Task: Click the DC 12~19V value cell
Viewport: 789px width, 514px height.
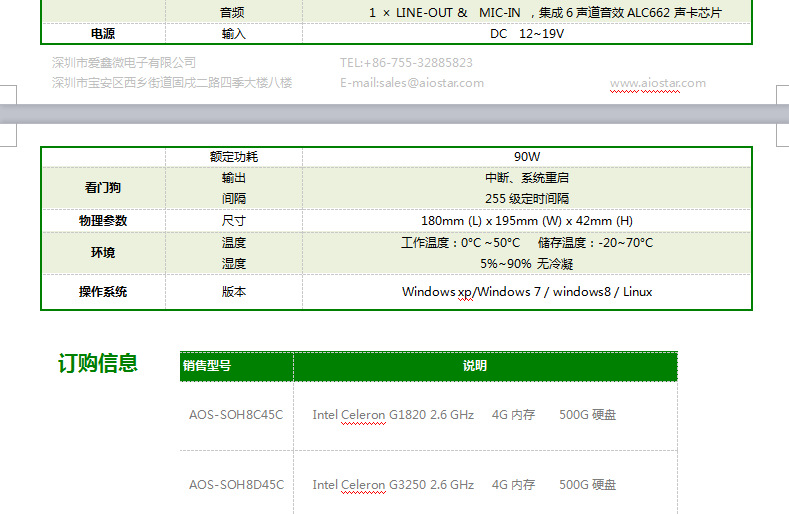Action: [527, 34]
